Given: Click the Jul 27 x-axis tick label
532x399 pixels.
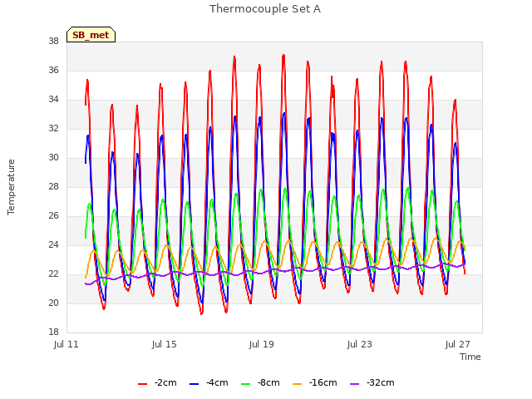Looking at the screenshot, I should click(457, 344).
